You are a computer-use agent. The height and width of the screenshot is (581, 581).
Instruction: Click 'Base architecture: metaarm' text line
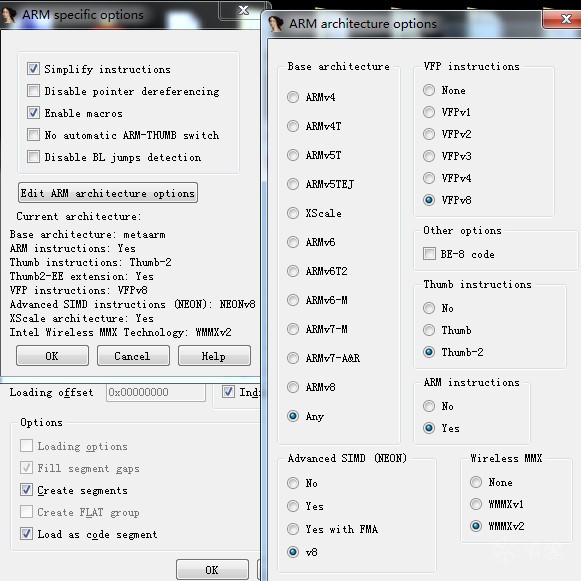pyautogui.click(x=87, y=234)
